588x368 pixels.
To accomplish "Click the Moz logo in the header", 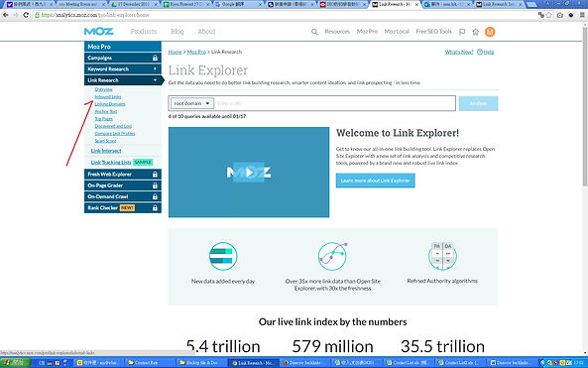I will (x=98, y=32).
